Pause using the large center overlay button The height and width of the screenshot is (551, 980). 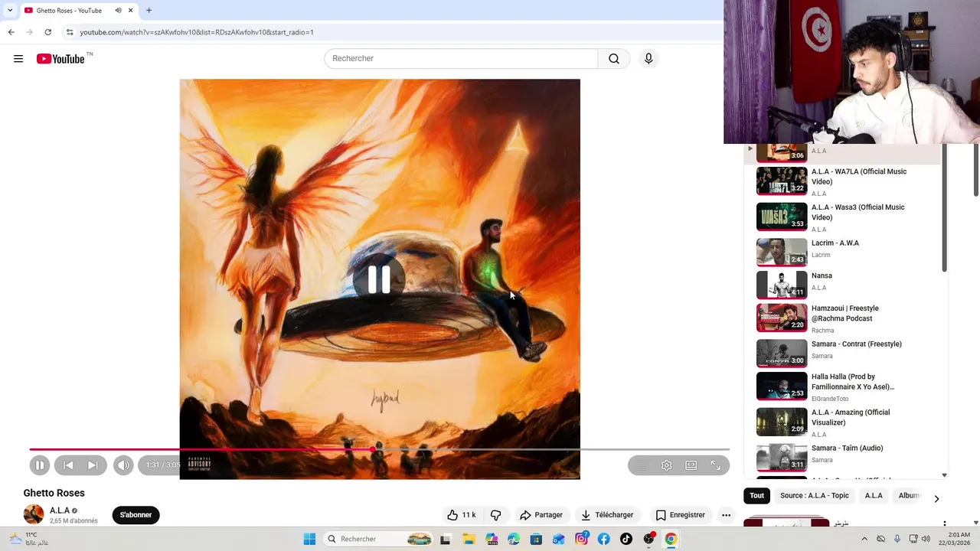(x=379, y=280)
